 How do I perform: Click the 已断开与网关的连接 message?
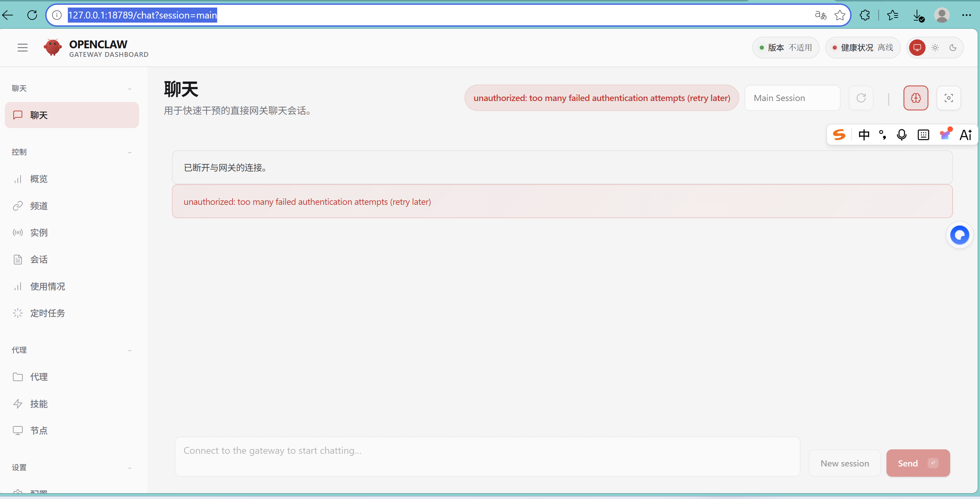(x=562, y=167)
